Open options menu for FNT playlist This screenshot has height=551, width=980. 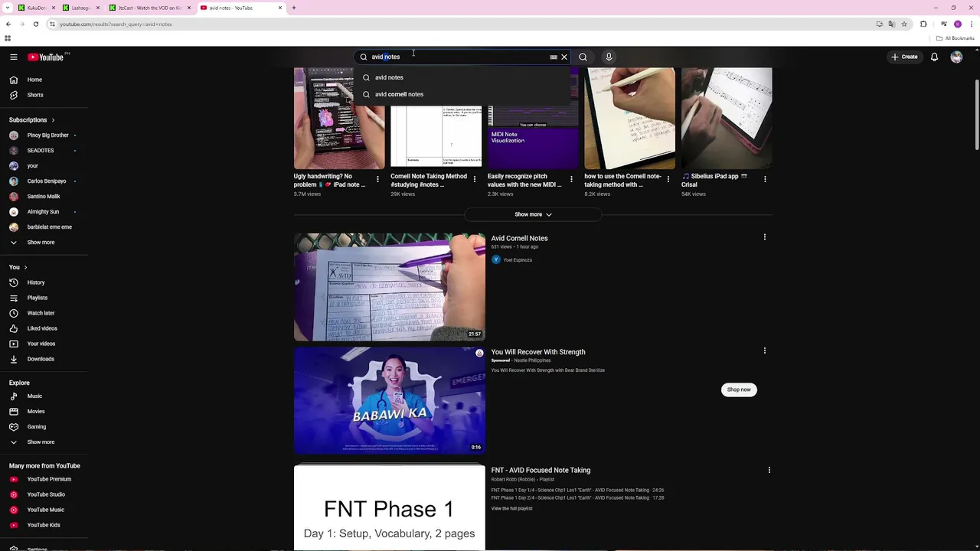click(769, 470)
